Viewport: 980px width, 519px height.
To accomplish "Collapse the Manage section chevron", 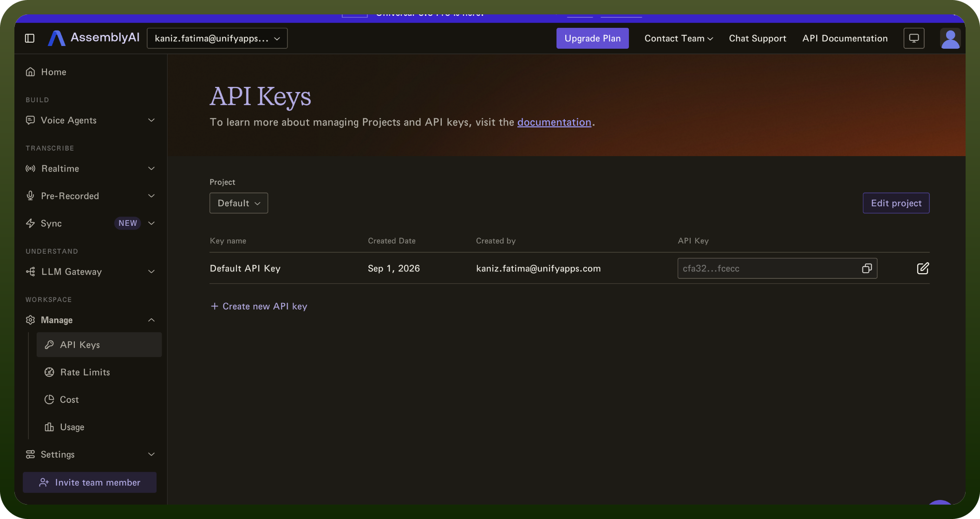I will 151,320.
